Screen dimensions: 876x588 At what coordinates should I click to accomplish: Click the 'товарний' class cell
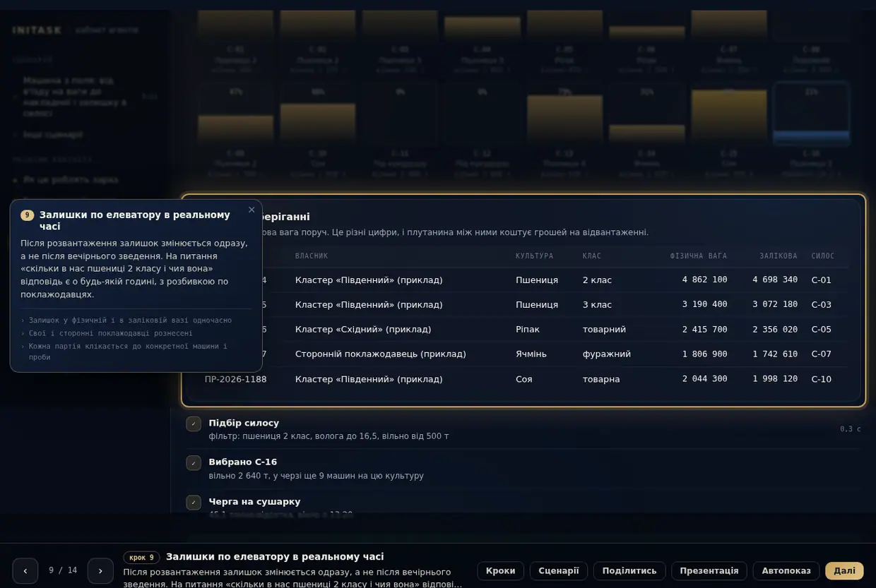coord(603,330)
